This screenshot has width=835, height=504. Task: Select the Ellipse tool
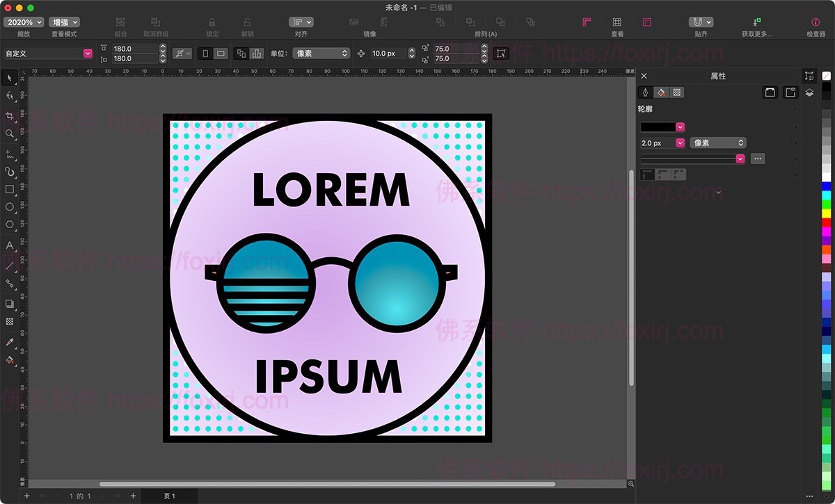(9, 207)
